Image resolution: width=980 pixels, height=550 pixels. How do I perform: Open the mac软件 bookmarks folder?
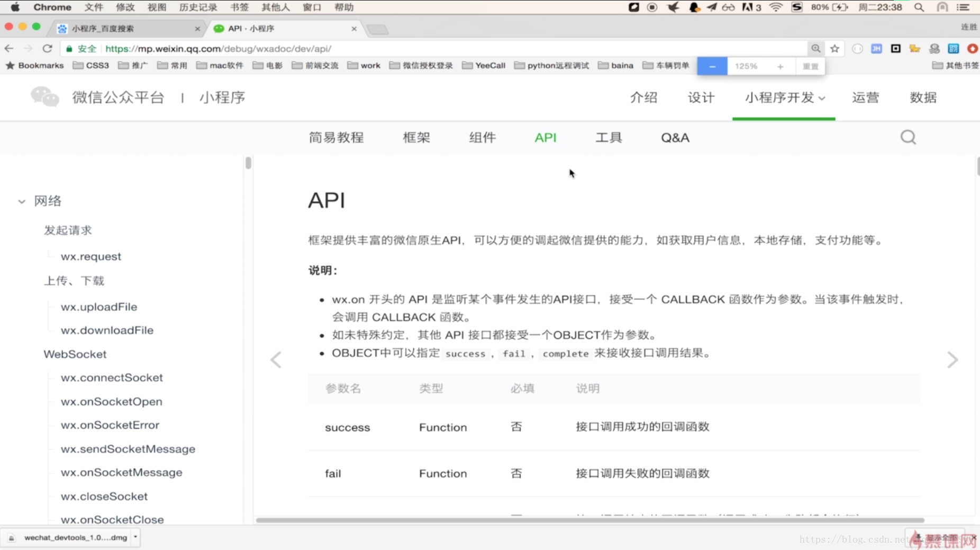click(x=220, y=66)
